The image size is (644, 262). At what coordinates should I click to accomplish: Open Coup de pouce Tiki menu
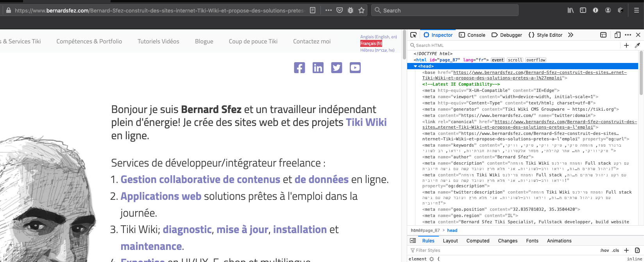[253, 41]
